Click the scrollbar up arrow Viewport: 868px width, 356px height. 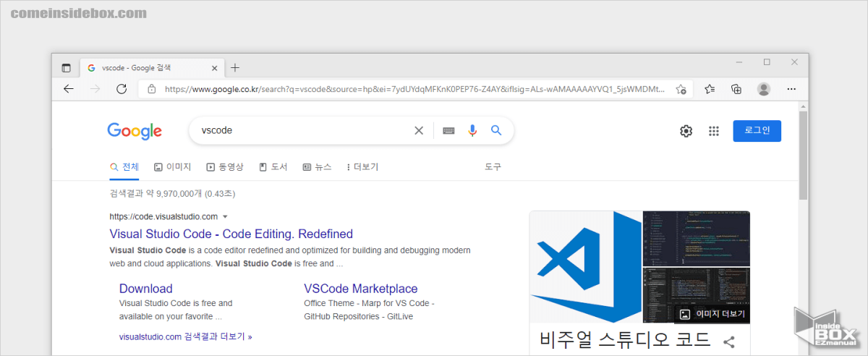coord(804,106)
